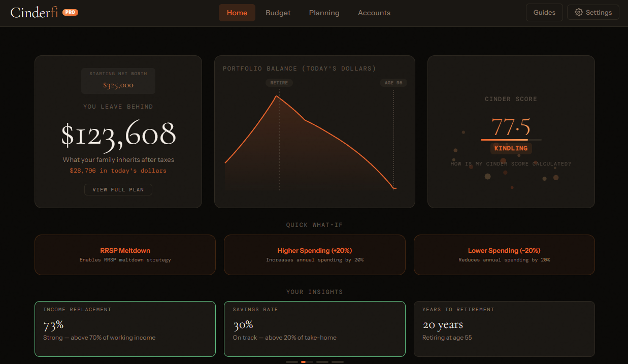Click the Starting Net Worth $325,000 box
This screenshot has width=628, height=364.
pos(118,81)
